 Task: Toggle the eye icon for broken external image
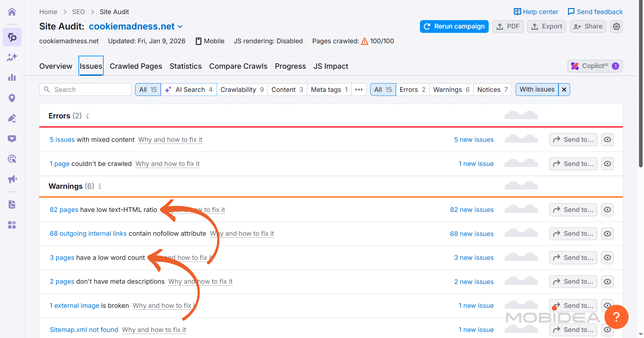[607, 305]
